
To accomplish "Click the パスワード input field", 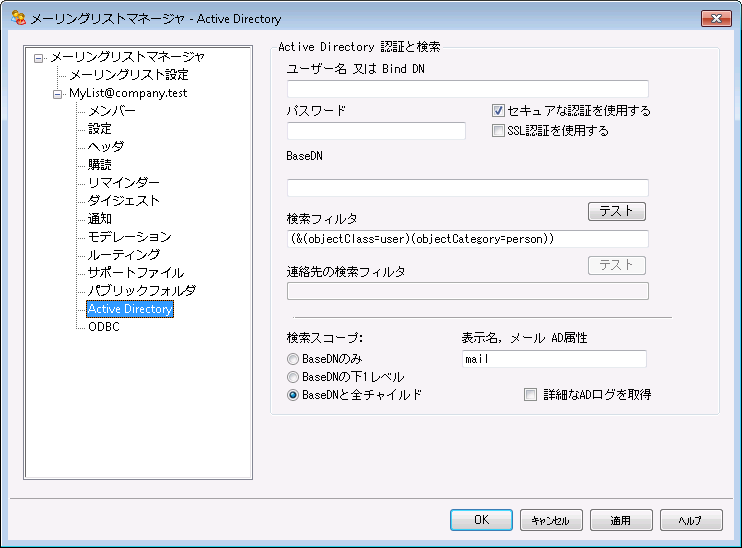I will pos(376,131).
